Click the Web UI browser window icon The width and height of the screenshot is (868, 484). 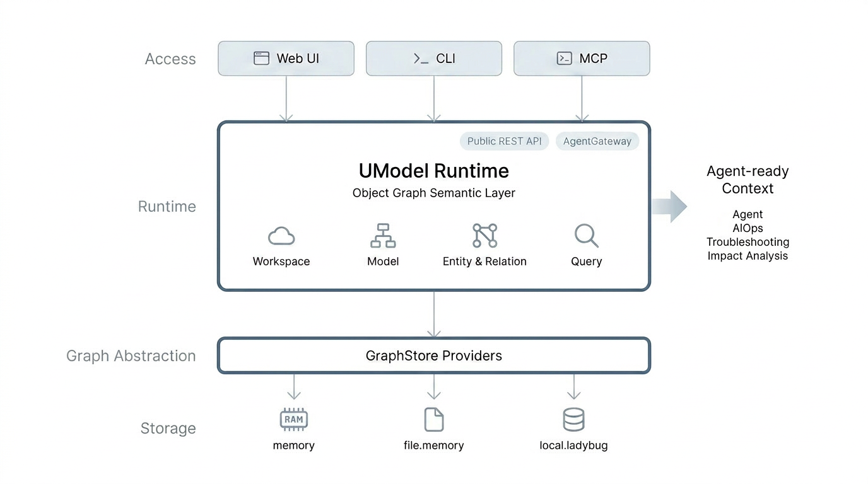pyautogui.click(x=261, y=59)
